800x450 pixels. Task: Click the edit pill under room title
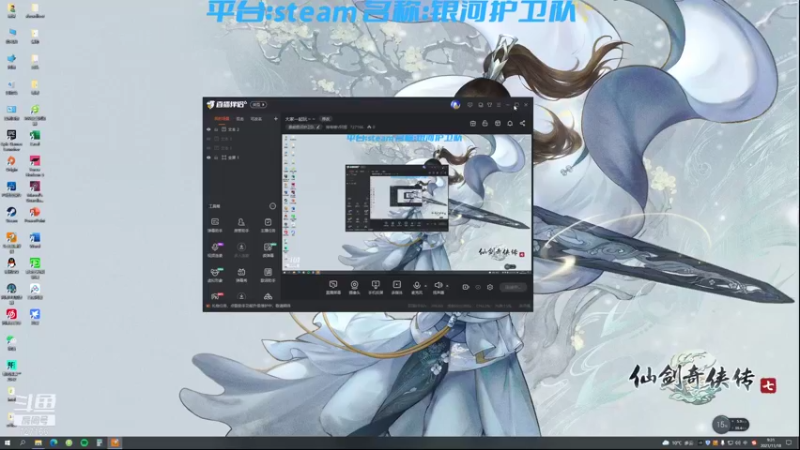304,127
